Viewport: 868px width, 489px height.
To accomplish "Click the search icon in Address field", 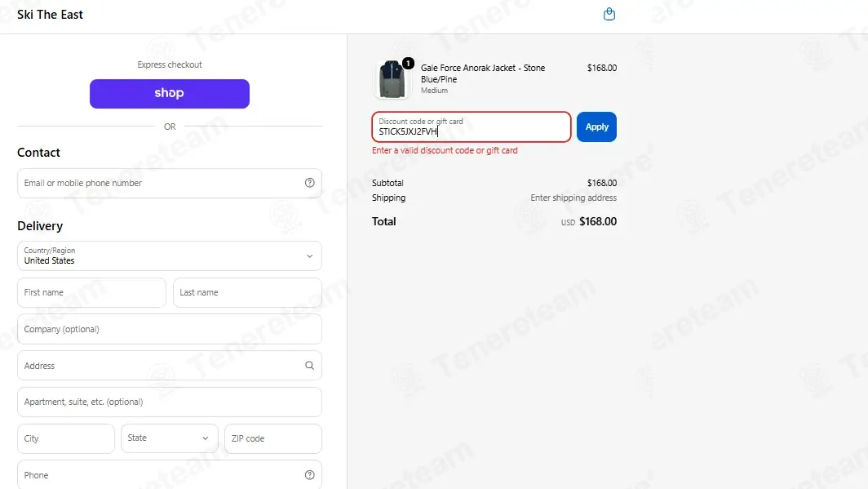I will 309,366.
